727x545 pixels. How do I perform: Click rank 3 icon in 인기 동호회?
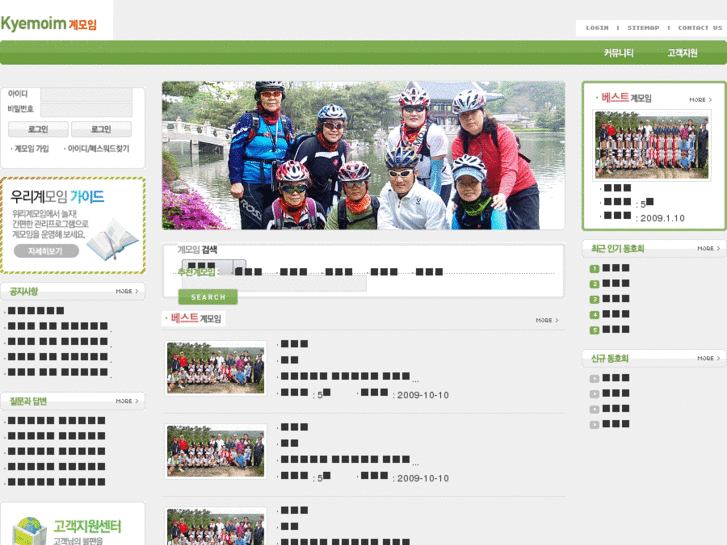click(594, 299)
